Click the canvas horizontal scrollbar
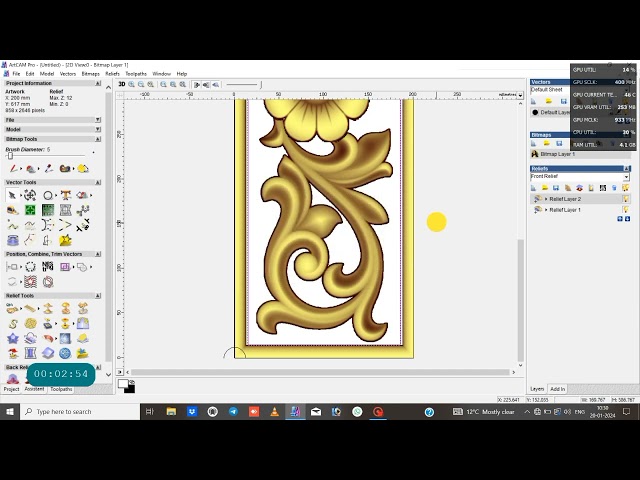The width and height of the screenshot is (640, 480). point(320,372)
